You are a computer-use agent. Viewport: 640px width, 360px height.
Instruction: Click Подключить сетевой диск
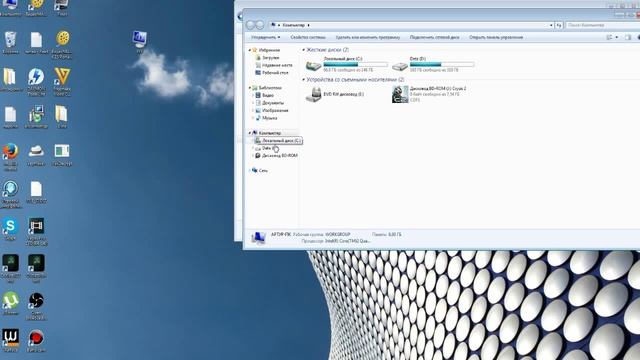click(434, 37)
